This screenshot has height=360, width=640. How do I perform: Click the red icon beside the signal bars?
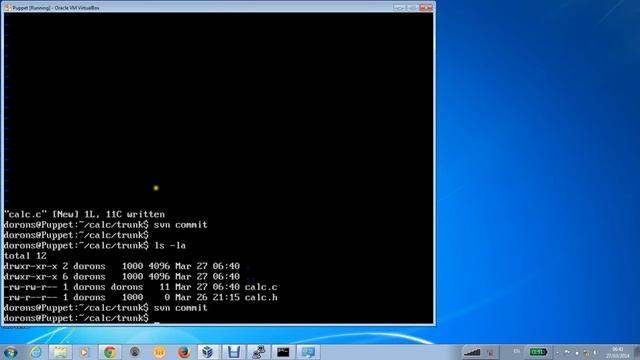(x=491, y=352)
